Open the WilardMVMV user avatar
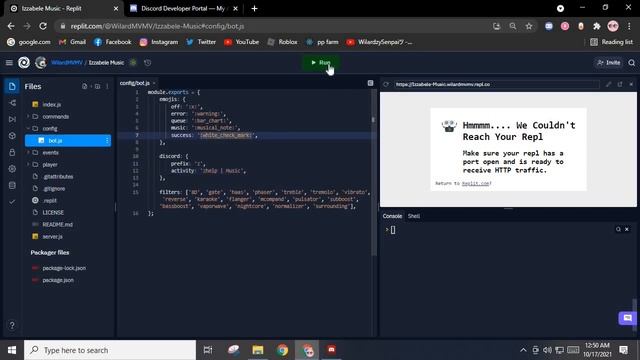640x360 pixels. pos(40,62)
